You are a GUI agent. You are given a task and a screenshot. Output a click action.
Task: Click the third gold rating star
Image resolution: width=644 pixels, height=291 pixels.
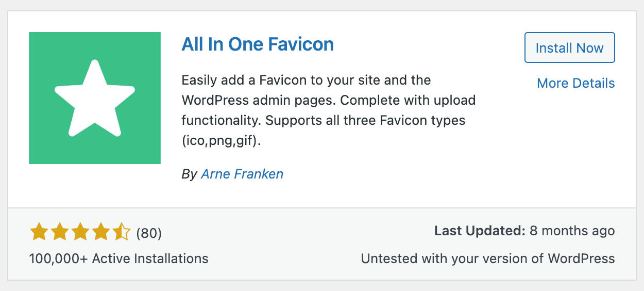click(x=80, y=233)
